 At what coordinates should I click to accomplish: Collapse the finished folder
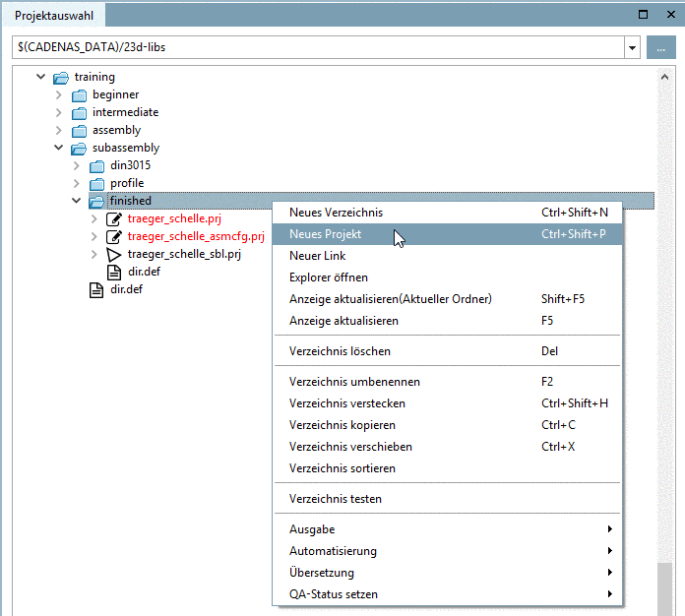point(77,201)
